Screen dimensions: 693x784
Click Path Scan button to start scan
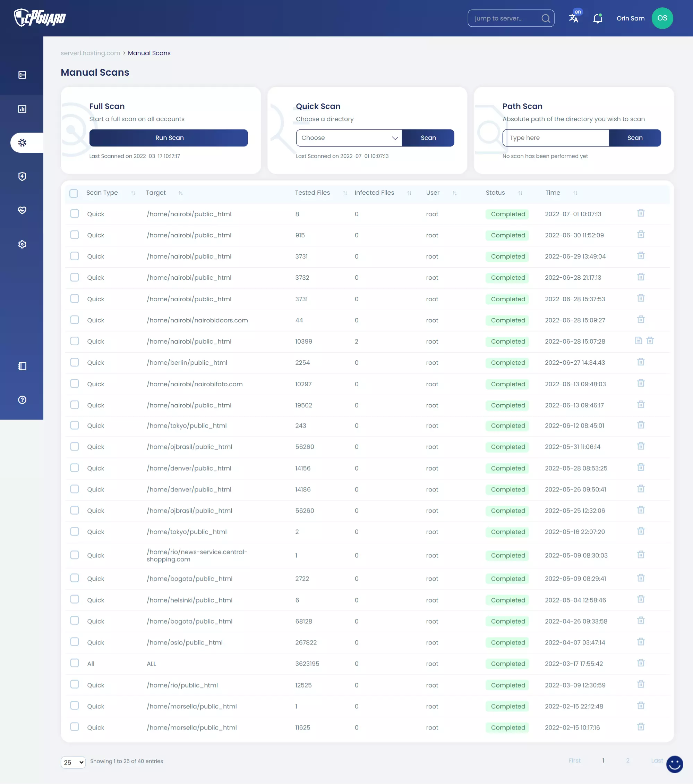point(635,137)
